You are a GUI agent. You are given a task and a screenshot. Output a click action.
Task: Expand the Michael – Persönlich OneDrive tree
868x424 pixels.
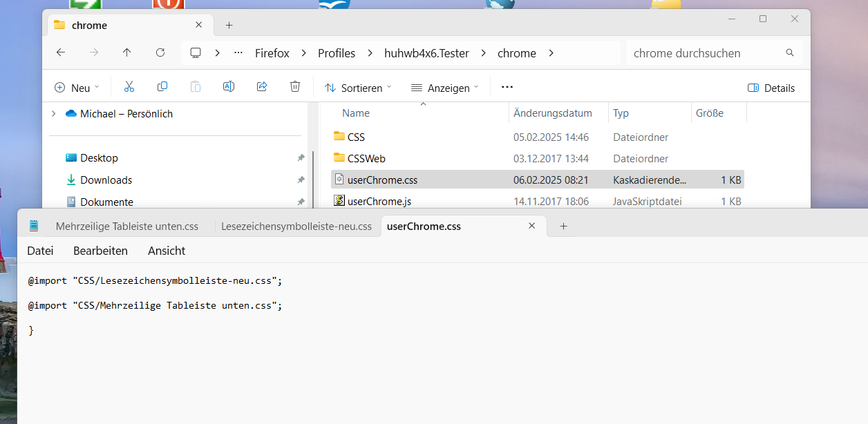point(53,114)
